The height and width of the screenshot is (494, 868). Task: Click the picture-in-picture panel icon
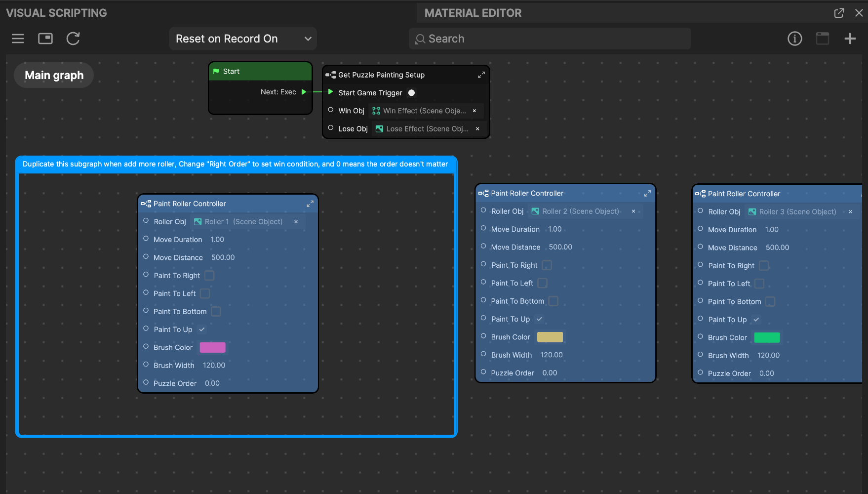45,39
